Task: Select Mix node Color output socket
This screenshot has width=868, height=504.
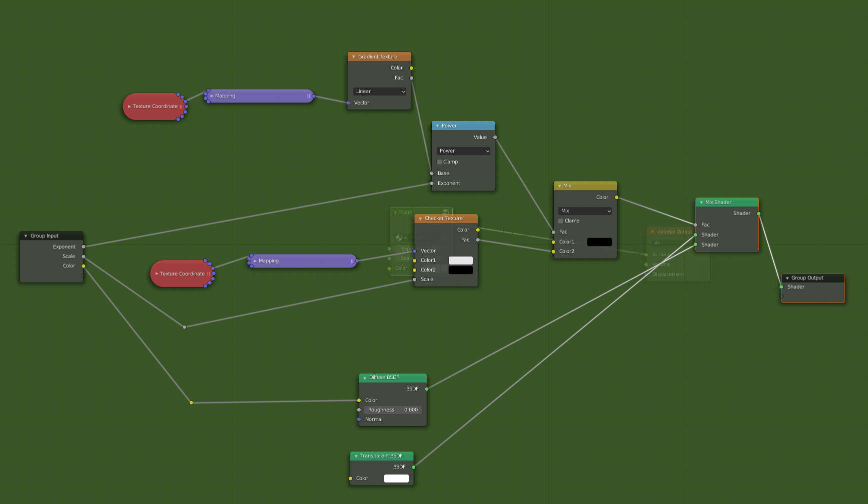Action: click(617, 197)
